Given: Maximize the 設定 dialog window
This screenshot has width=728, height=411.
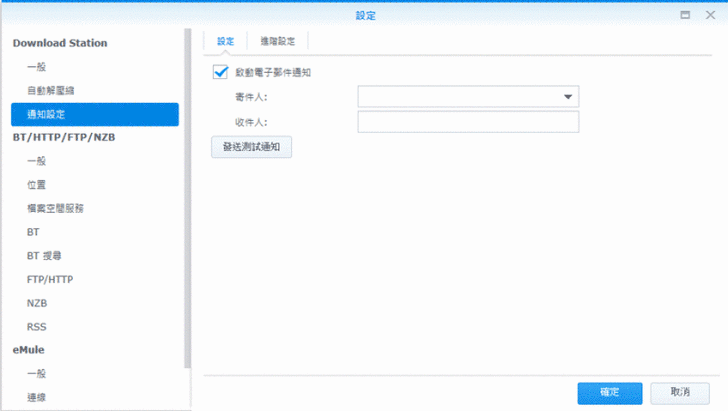Looking at the screenshot, I should tap(685, 15).
